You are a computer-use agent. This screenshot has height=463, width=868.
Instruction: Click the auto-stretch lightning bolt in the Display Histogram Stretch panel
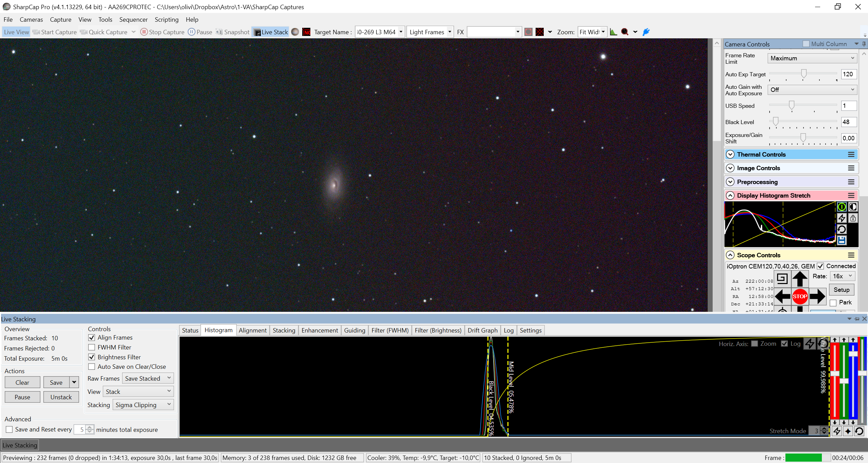point(842,218)
